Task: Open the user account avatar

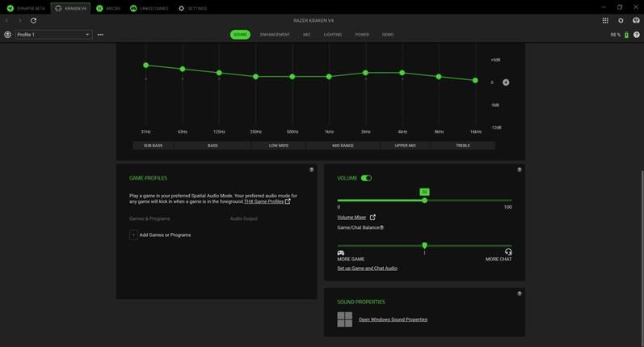Action: click(636, 20)
